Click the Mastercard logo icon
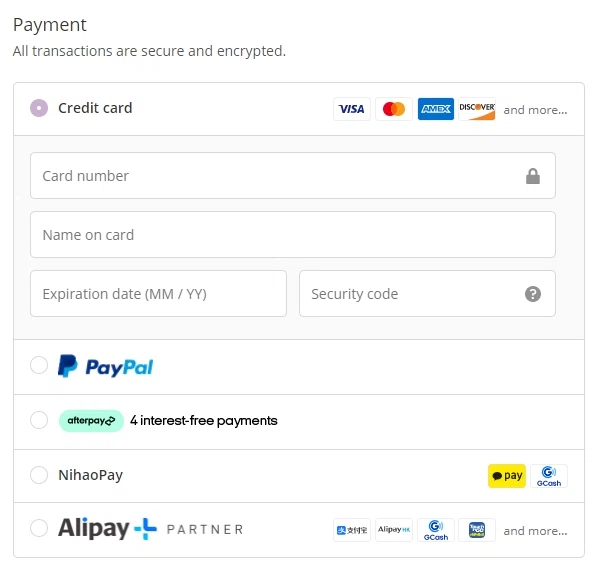Viewport: 604px width, 567px height. pos(394,109)
